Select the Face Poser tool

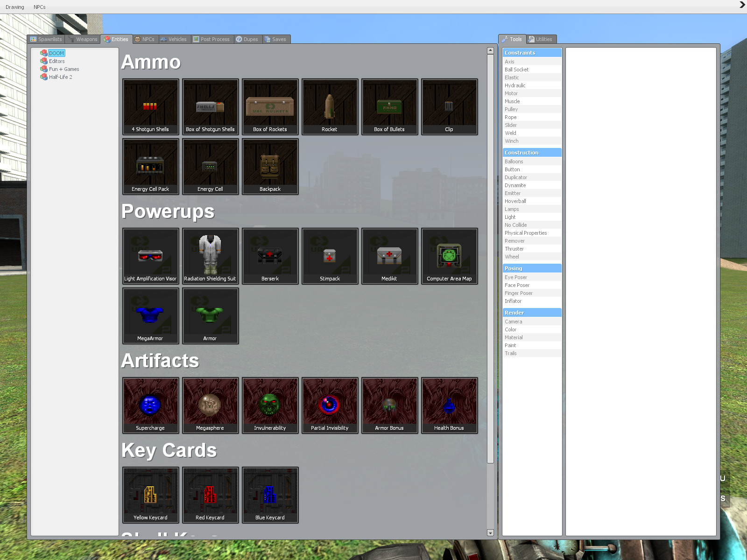click(532, 285)
